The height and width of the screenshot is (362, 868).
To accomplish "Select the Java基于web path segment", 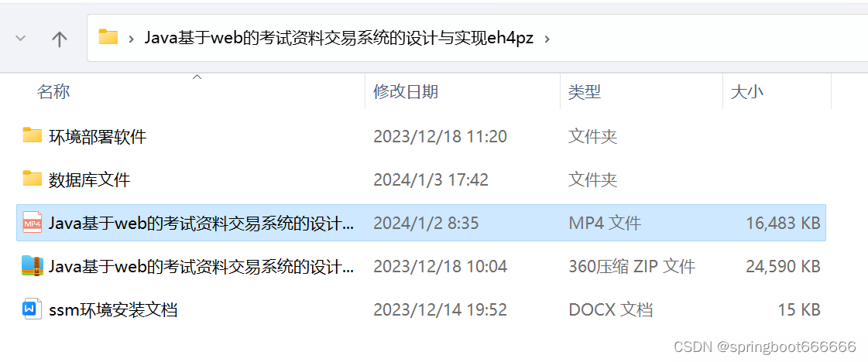I will 339,38.
